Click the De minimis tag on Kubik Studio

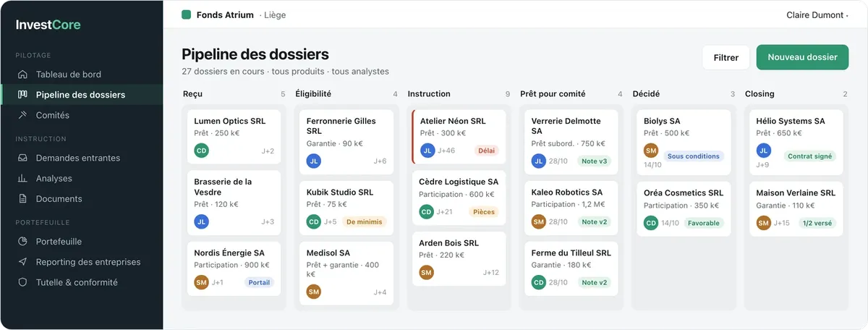[364, 221]
